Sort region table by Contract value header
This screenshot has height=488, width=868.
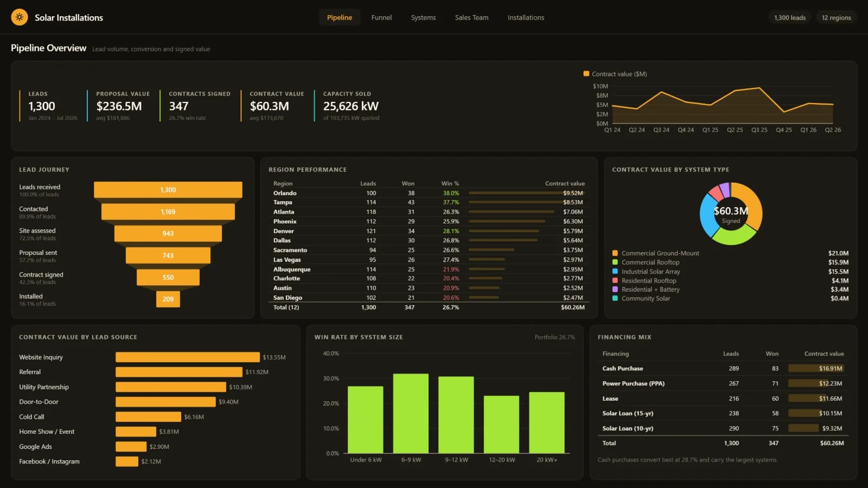[x=565, y=183]
